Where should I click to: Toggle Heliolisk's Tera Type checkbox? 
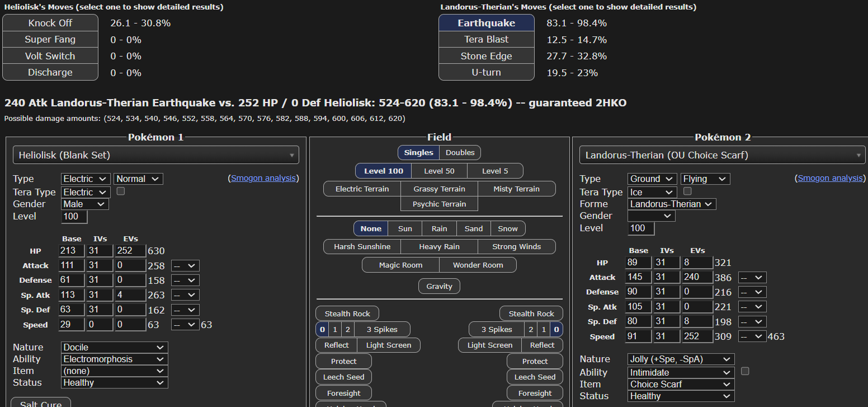[120, 191]
